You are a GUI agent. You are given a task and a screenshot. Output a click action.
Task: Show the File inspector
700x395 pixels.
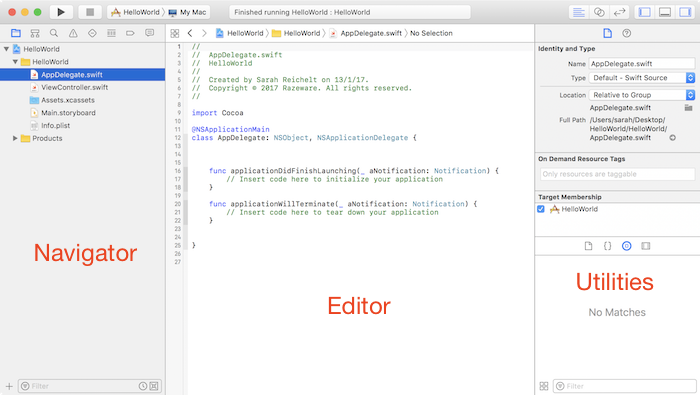coord(608,33)
